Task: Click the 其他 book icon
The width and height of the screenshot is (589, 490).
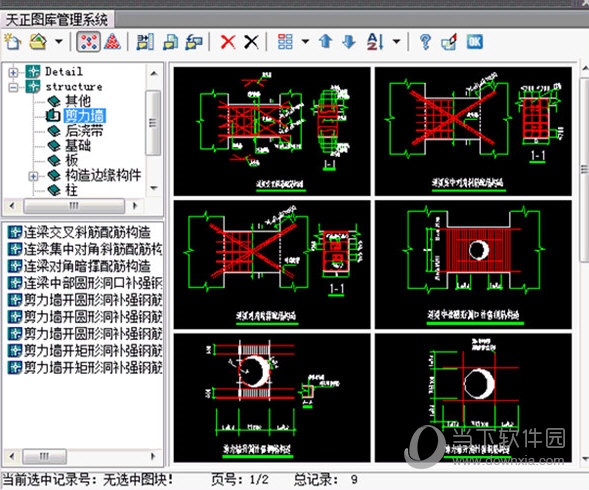Action: pyautogui.click(x=54, y=101)
